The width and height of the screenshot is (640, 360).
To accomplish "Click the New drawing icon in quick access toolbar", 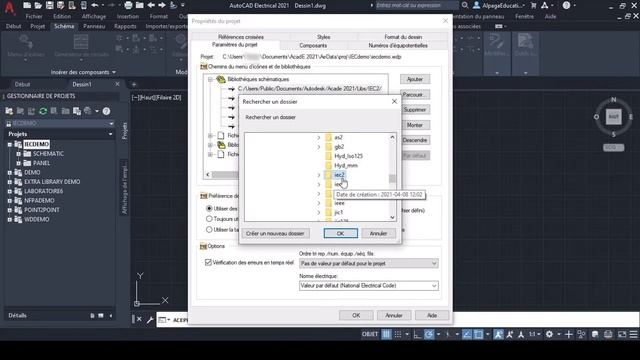I will 27,5.
